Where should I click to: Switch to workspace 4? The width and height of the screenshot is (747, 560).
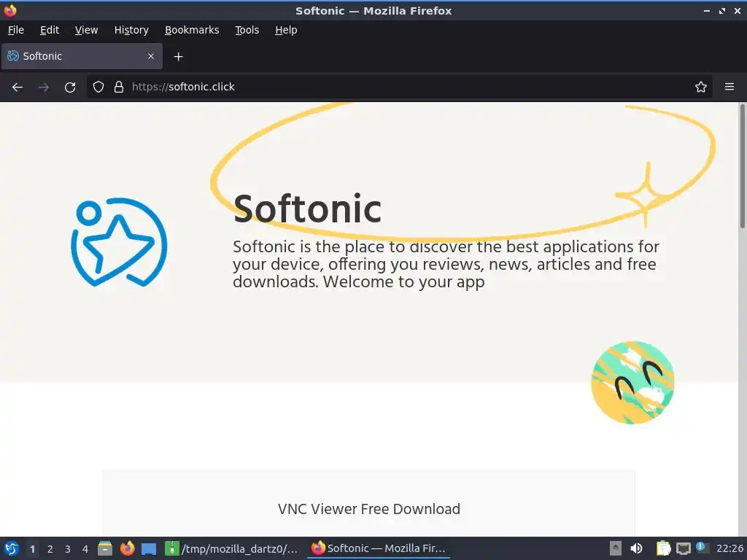tap(85, 549)
